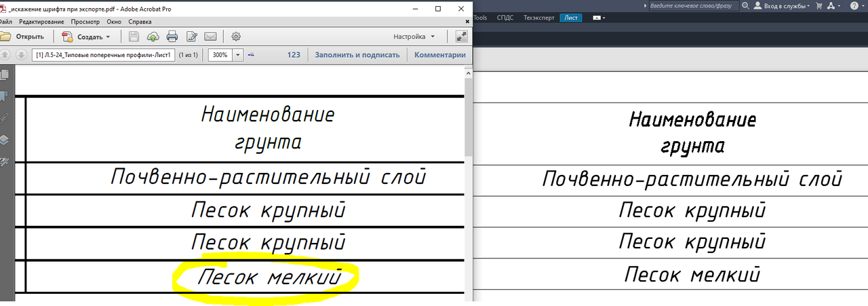Screen dimensions: 868x306
Task: Open the attachments paperclip panel icon
Action: (5, 118)
